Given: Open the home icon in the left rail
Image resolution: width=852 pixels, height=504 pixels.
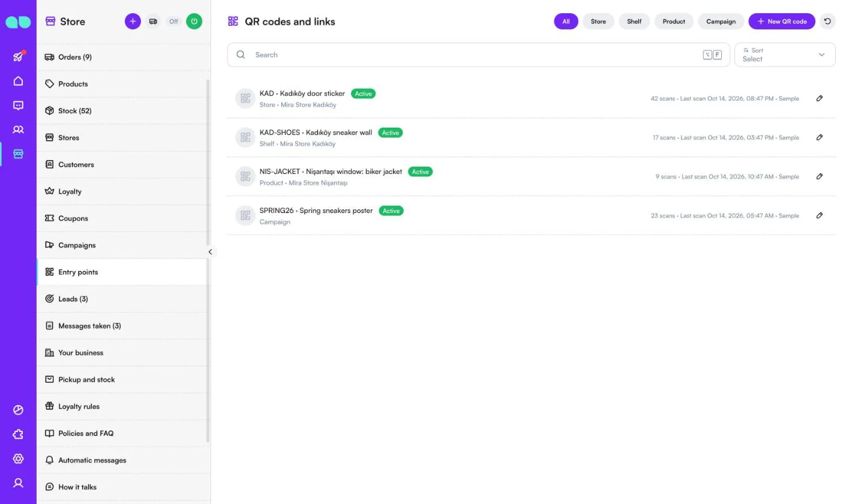Looking at the screenshot, I should [18, 81].
